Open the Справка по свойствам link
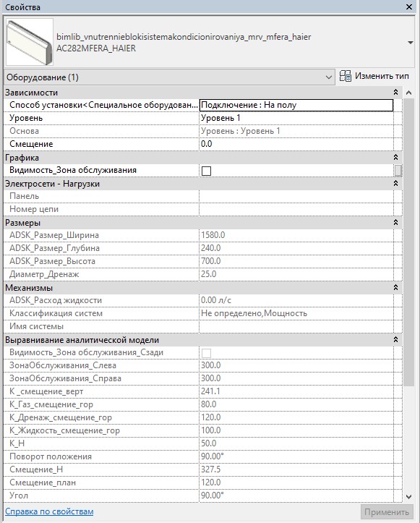 [x=49, y=511]
